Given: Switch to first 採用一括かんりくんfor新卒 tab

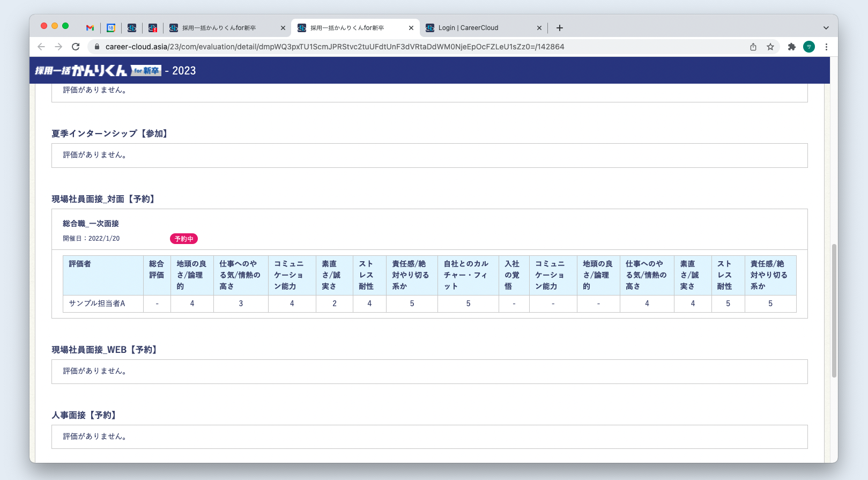Looking at the screenshot, I should click(220, 28).
